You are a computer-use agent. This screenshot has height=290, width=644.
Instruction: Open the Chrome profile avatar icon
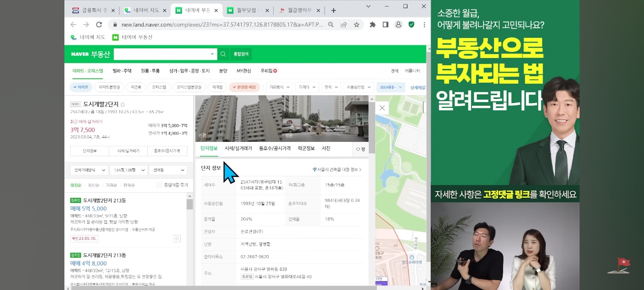click(x=398, y=25)
